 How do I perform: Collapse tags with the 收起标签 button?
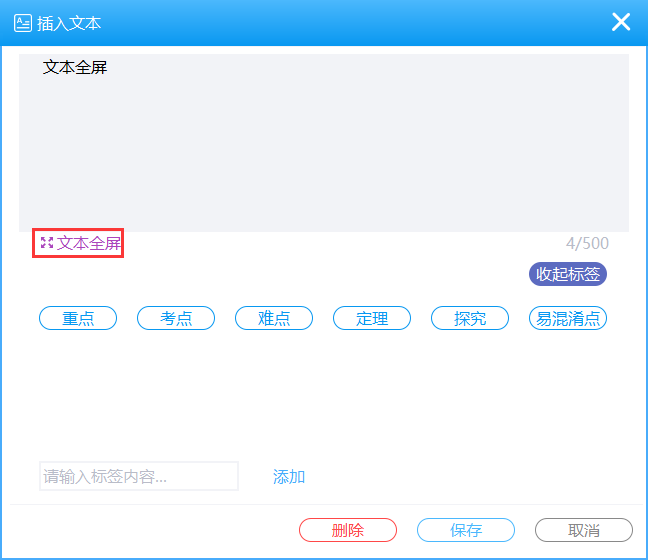pos(567,274)
